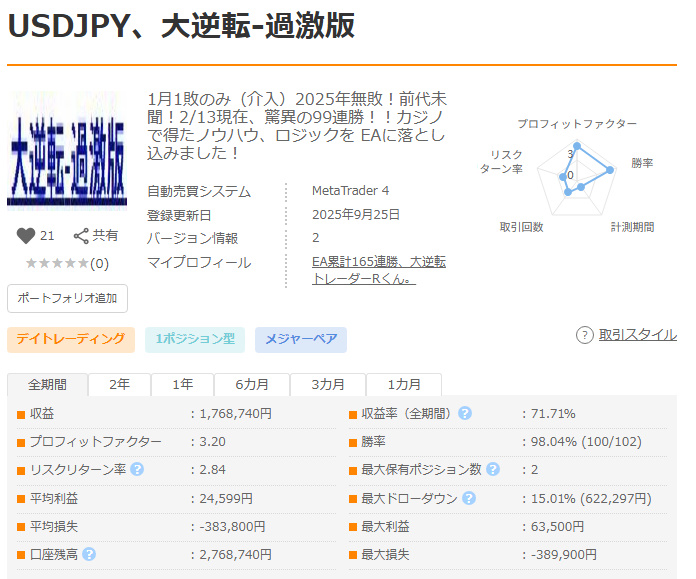The width and height of the screenshot is (696, 579).
Task: Click the page title USDJPY、大逆転-過激版
Action: [x=181, y=26]
